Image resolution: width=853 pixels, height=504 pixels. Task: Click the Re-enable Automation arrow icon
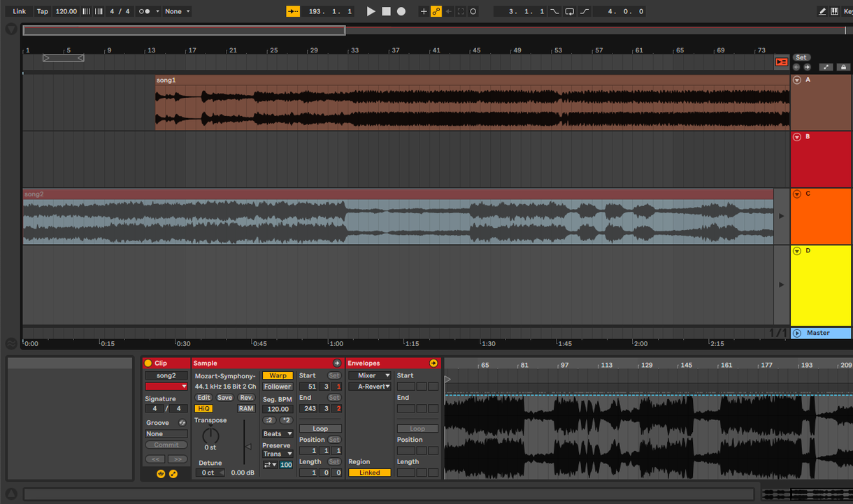click(x=449, y=11)
